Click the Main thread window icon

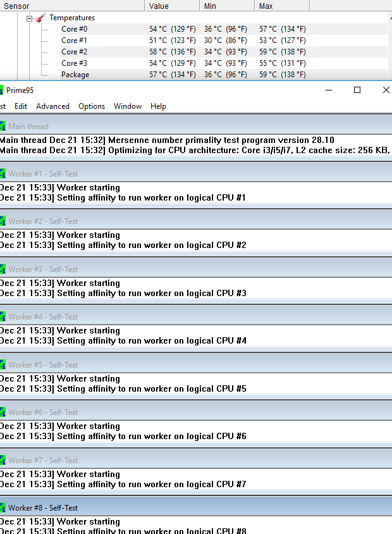click(x=3, y=127)
